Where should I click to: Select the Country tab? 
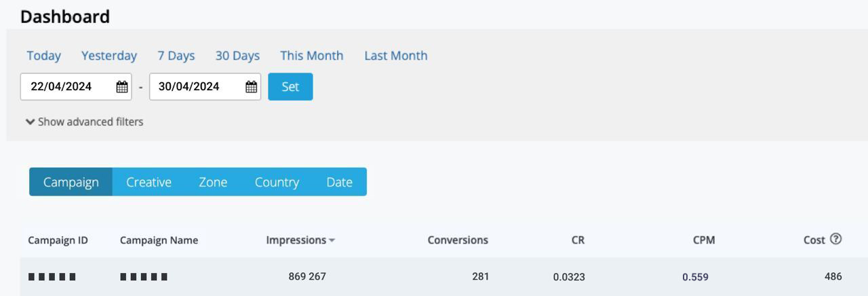click(x=277, y=182)
